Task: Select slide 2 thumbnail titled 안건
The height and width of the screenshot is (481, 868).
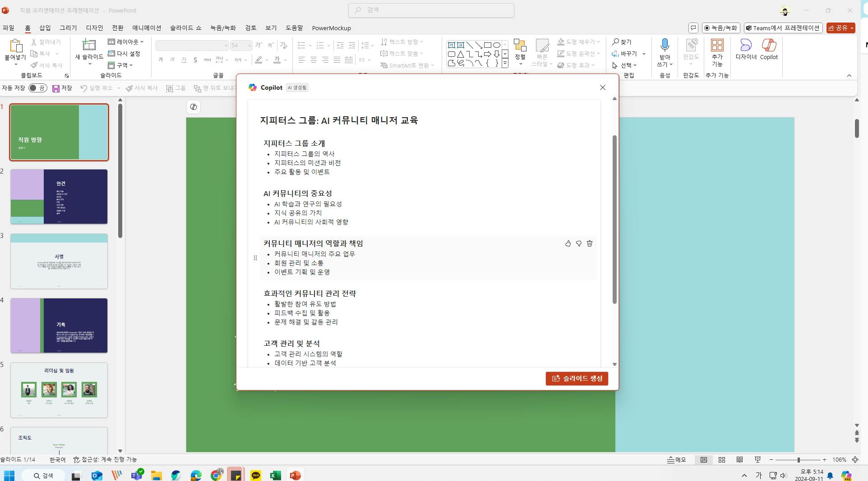Action: (x=59, y=197)
